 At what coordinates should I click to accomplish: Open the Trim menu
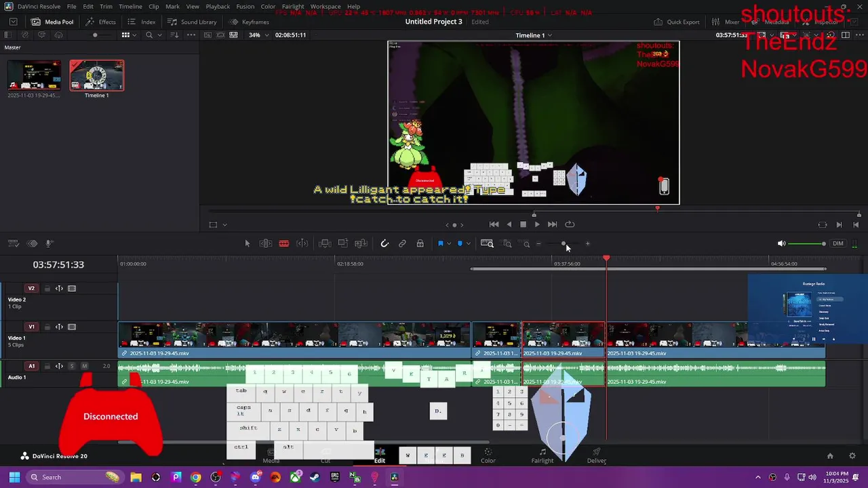coord(106,6)
